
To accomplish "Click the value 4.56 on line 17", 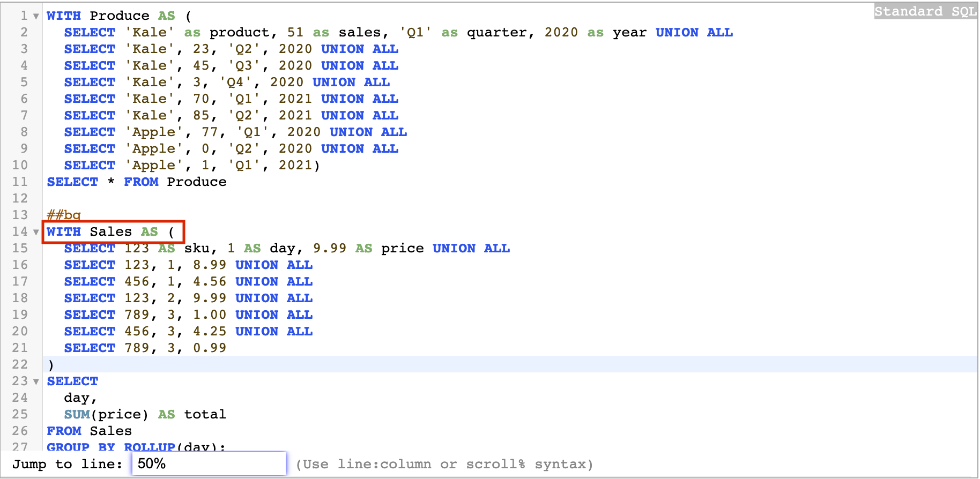I will click(210, 282).
